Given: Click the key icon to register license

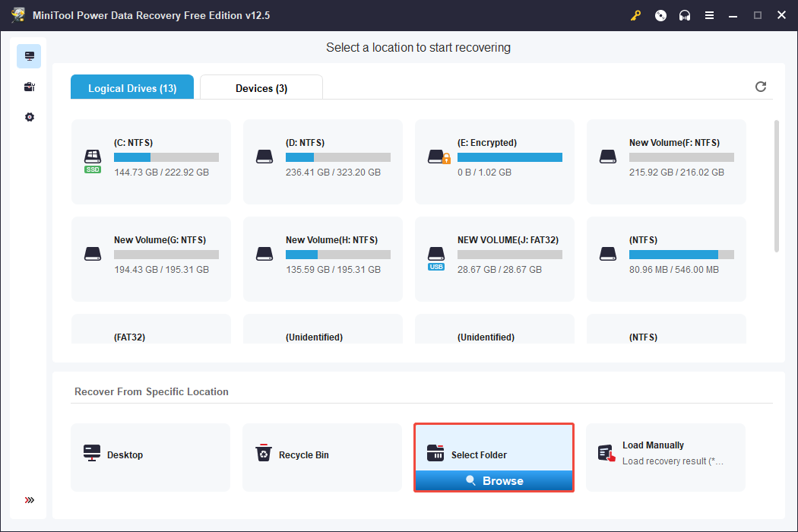Looking at the screenshot, I should pyautogui.click(x=636, y=15).
